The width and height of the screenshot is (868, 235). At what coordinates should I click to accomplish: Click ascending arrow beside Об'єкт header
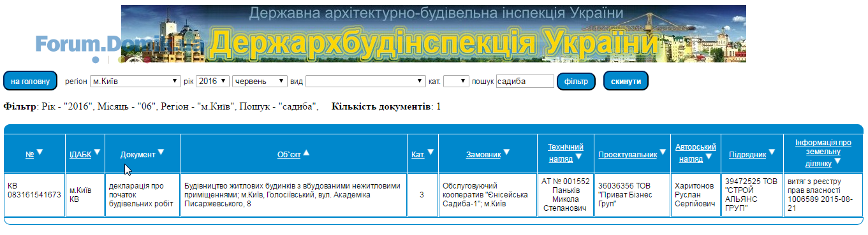point(306,153)
